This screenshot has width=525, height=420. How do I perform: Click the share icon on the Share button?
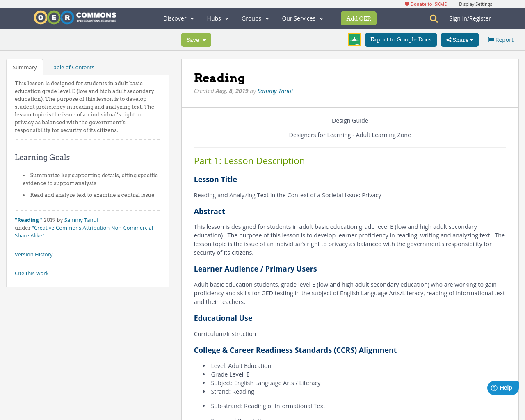(450, 39)
